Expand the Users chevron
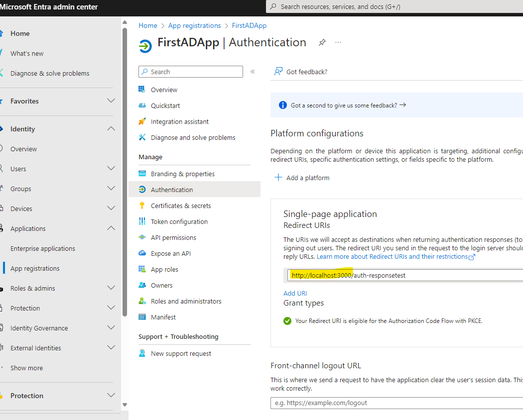 click(111, 168)
